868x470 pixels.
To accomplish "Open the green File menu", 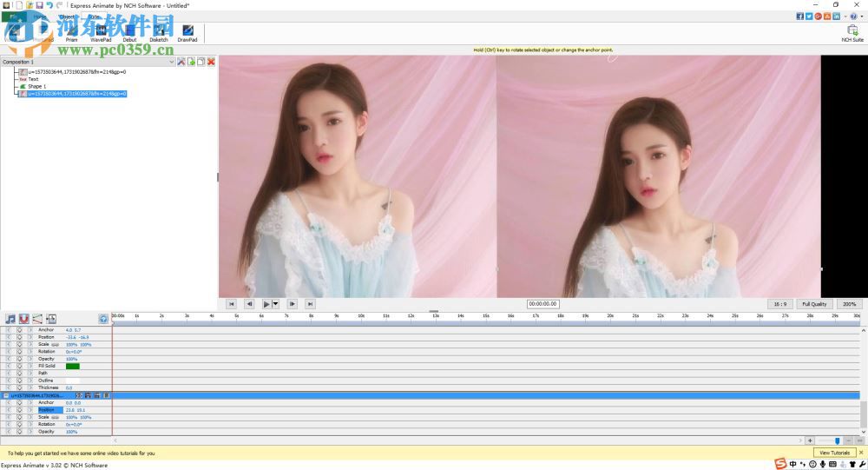I will (x=14, y=17).
